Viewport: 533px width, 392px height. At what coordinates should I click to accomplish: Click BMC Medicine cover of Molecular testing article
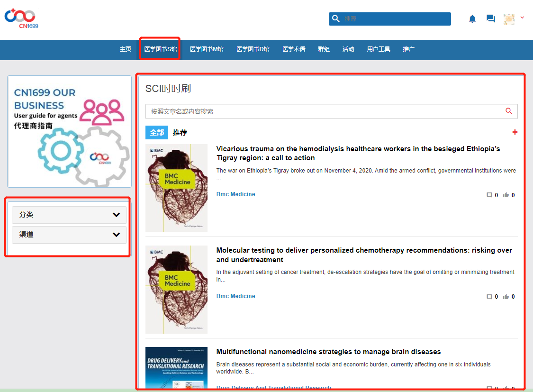[x=176, y=289]
